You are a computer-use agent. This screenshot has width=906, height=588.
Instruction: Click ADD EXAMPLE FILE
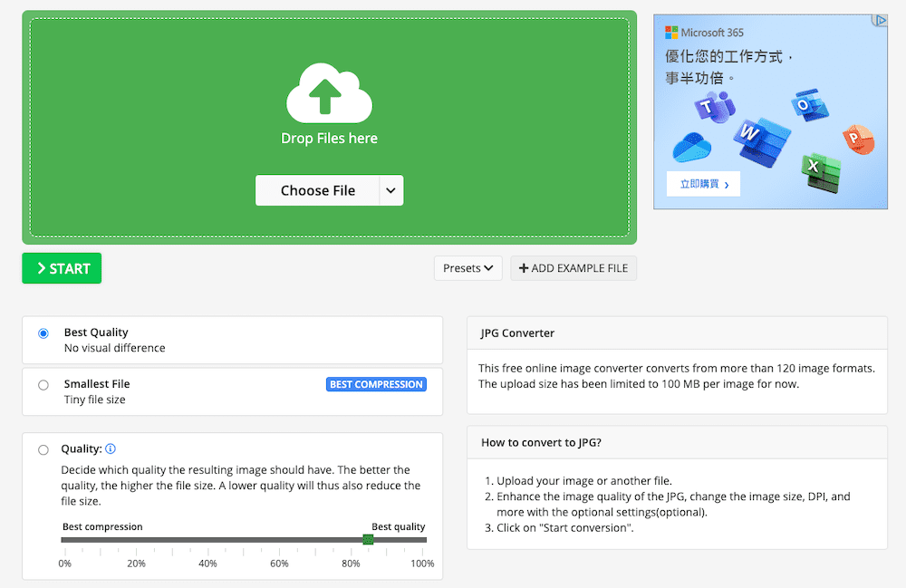point(573,268)
